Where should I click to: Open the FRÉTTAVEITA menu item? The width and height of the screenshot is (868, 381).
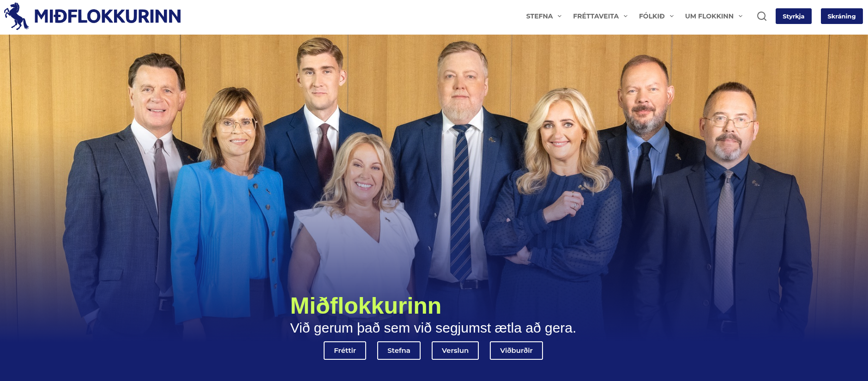tap(596, 16)
